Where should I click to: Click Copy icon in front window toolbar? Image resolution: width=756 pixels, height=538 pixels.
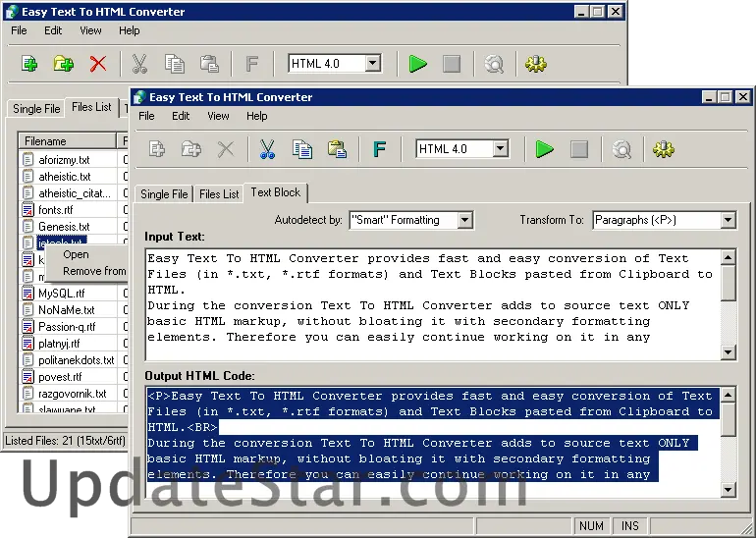(x=302, y=149)
